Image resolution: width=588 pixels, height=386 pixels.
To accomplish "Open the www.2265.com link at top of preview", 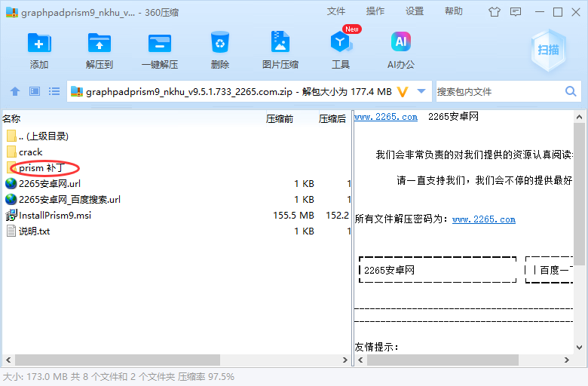I will coord(386,117).
